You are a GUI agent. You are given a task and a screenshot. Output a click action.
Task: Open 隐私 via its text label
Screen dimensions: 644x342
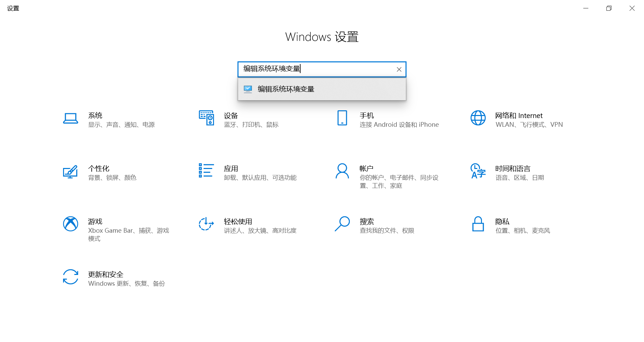tap(502, 221)
